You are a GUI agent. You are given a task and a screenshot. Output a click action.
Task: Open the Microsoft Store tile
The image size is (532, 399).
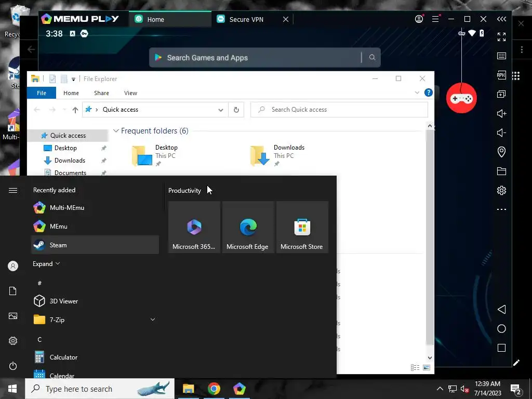pyautogui.click(x=302, y=227)
